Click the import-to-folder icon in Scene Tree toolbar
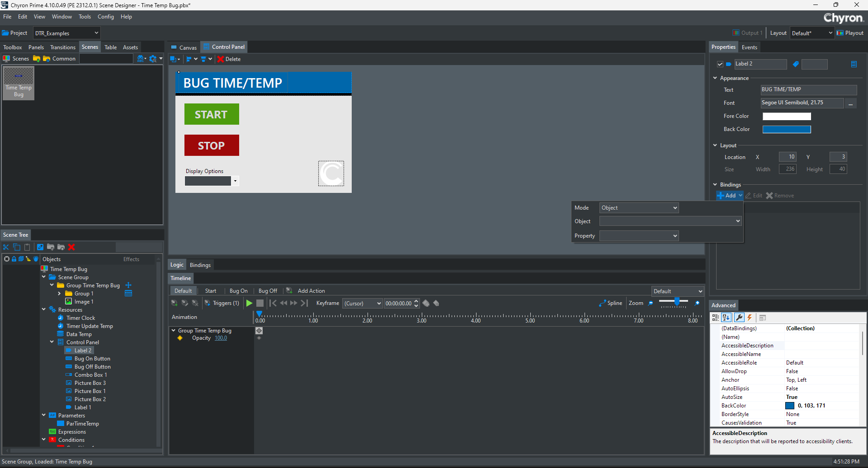The width and height of the screenshot is (868, 468). coord(51,247)
